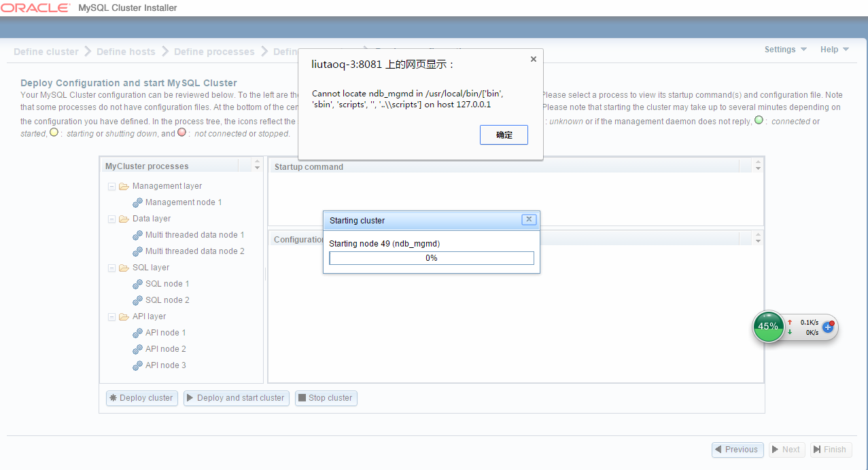Screen dimensions: 868x470
Task: Click the Starting cluster dialog title bar
Action: tap(432, 220)
